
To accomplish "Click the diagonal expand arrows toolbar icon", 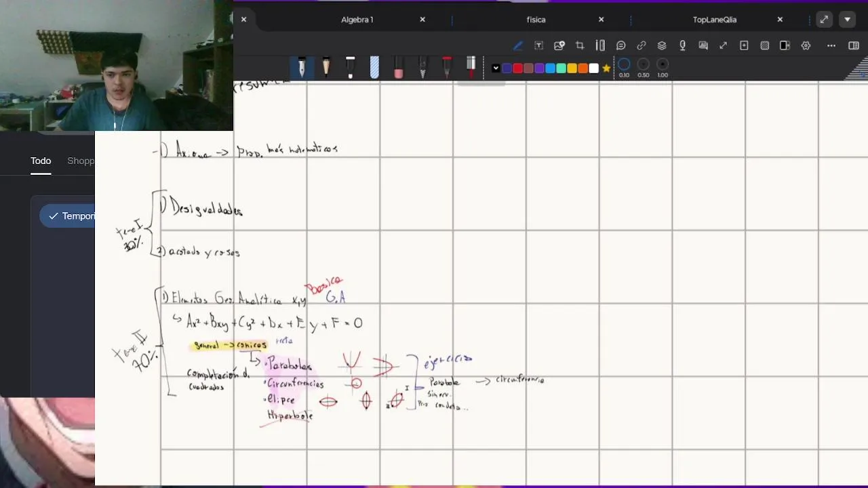I will click(x=724, y=45).
